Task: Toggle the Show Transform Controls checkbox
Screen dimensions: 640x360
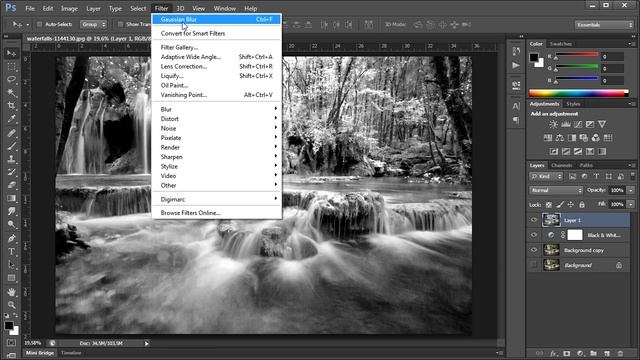Action: (120, 24)
